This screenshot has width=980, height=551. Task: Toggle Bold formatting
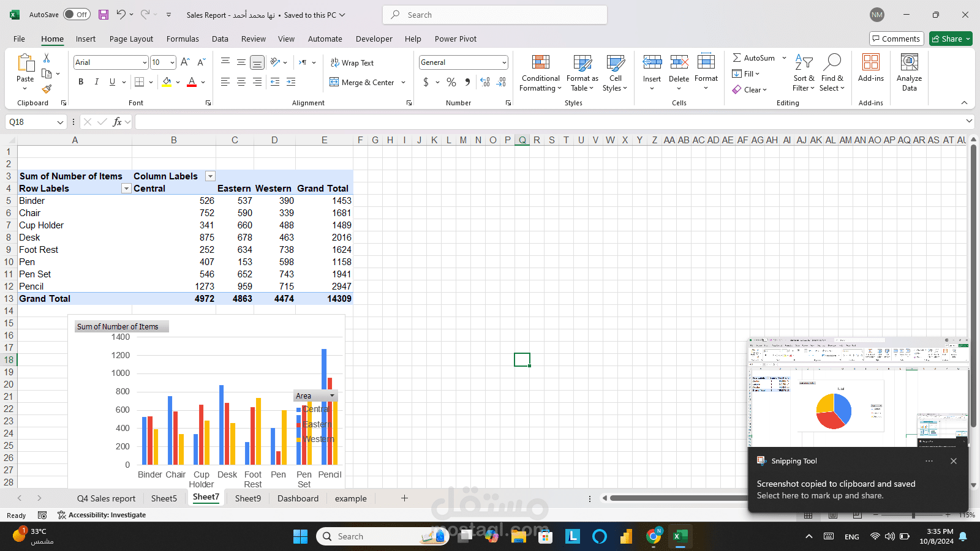81,82
